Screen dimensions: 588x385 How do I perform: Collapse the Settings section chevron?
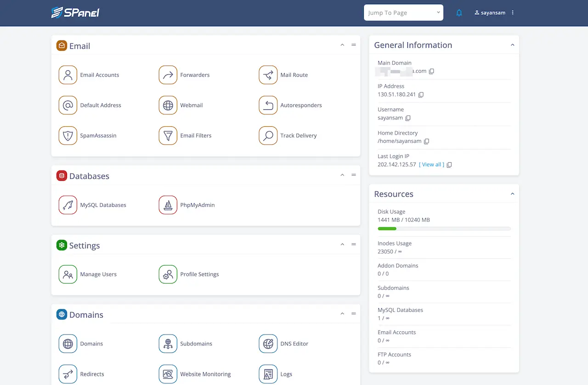[x=342, y=244]
